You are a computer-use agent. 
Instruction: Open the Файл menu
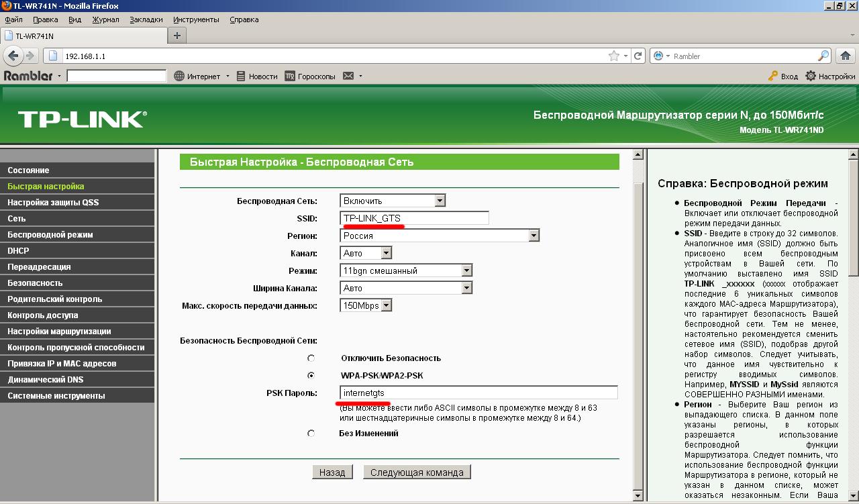[13, 19]
